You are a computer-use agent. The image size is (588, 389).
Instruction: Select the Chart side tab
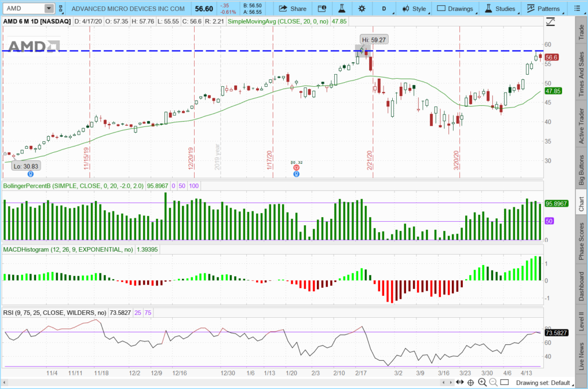click(581, 203)
